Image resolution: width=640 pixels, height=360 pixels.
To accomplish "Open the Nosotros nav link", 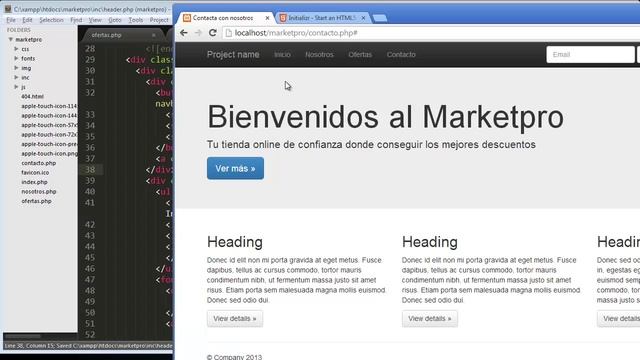I will pos(319,55).
